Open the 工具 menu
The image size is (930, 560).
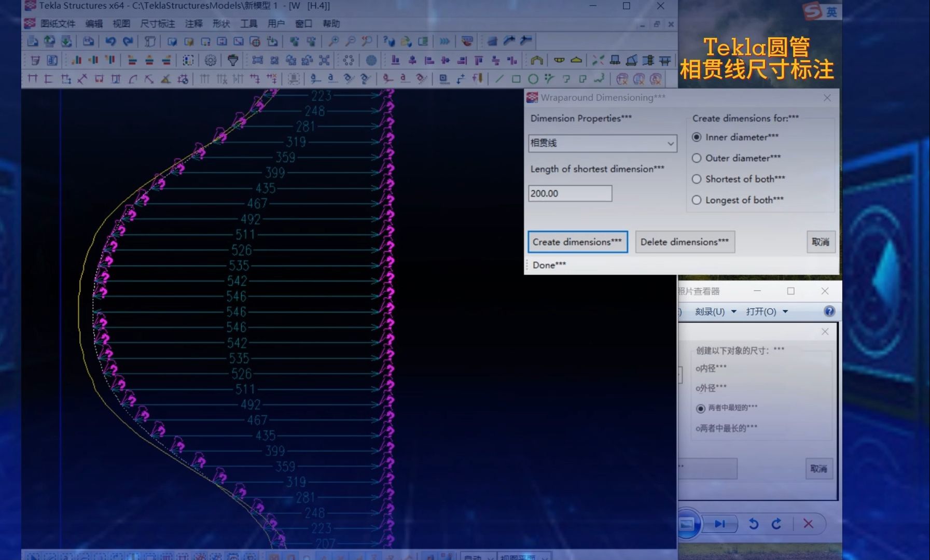click(x=248, y=24)
